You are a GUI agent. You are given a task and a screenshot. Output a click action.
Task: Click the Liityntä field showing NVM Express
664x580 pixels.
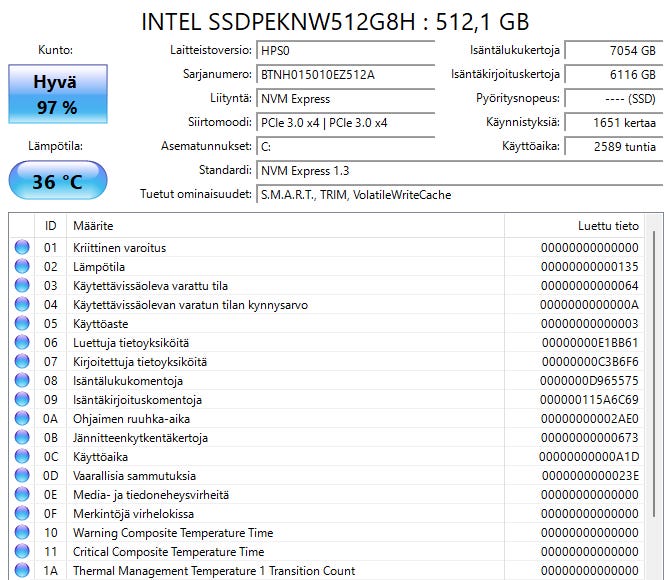[346, 99]
